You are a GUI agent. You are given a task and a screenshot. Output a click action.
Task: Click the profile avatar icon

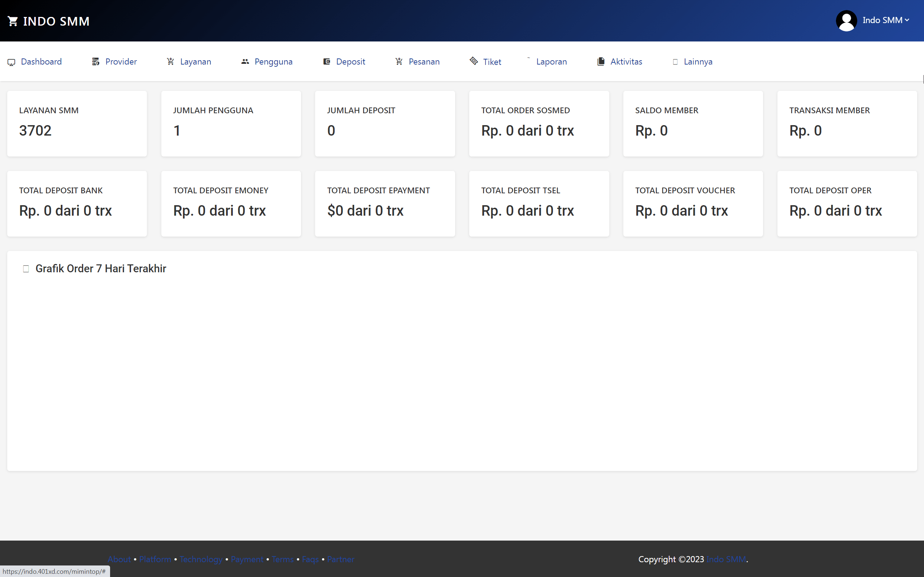[x=846, y=20]
